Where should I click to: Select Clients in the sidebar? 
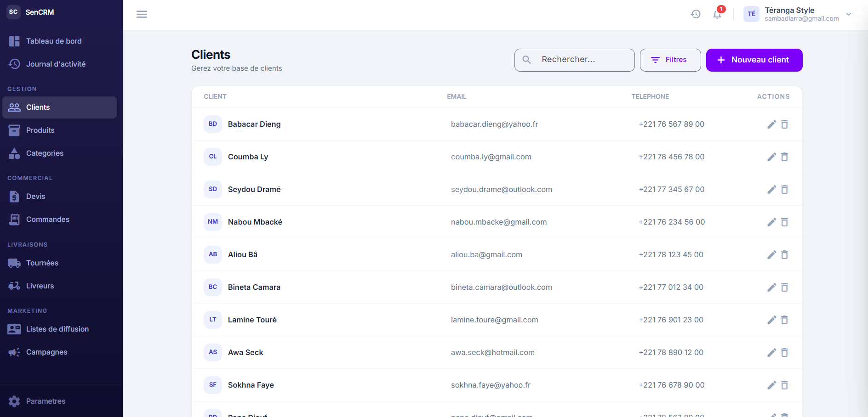[60, 107]
